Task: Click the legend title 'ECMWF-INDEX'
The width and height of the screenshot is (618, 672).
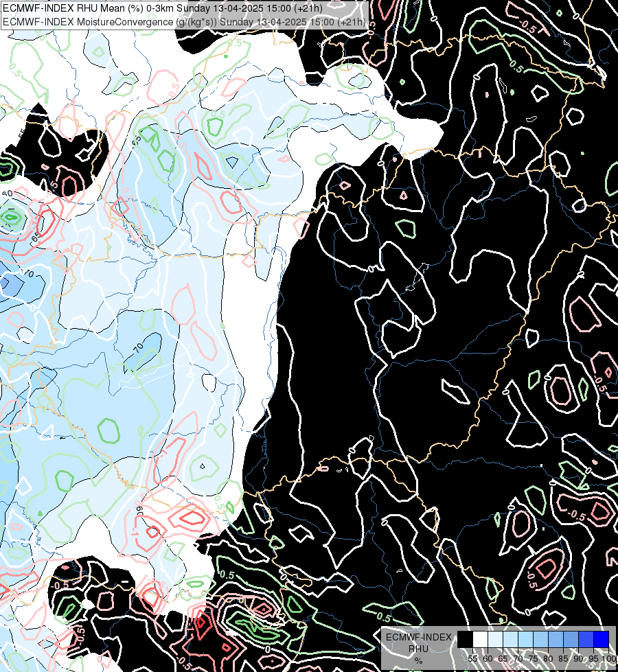Action: 419,637
